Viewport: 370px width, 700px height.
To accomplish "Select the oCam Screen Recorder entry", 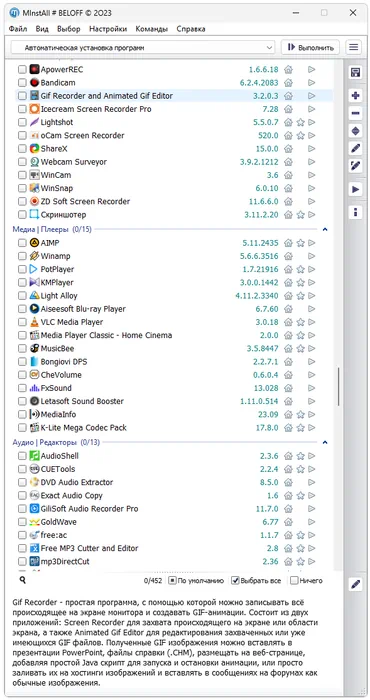I will pos(174,135).
